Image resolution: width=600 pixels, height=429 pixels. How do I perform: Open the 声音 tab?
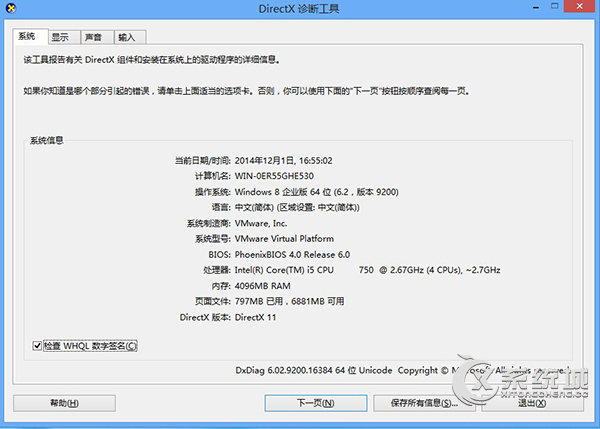[x=97, y=37]
